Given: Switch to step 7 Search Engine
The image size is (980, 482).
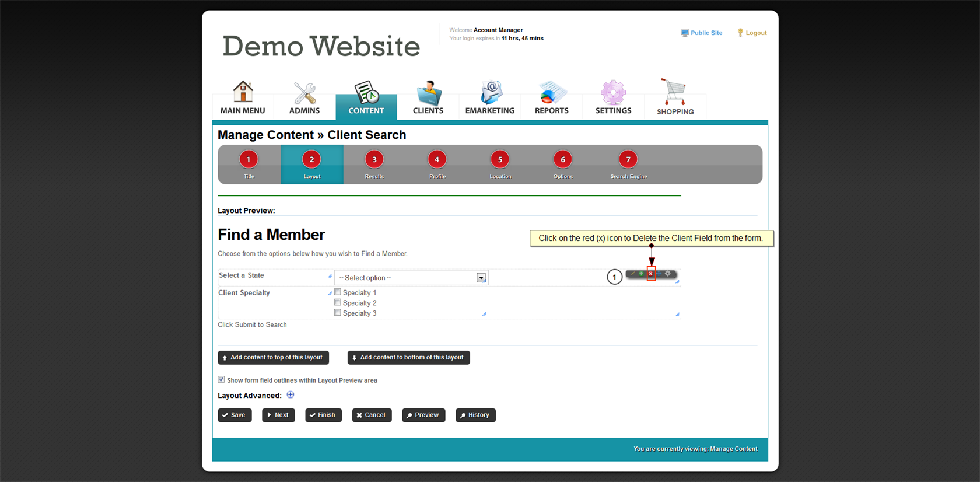Looking at the screenshot, I should click(628, 160).
